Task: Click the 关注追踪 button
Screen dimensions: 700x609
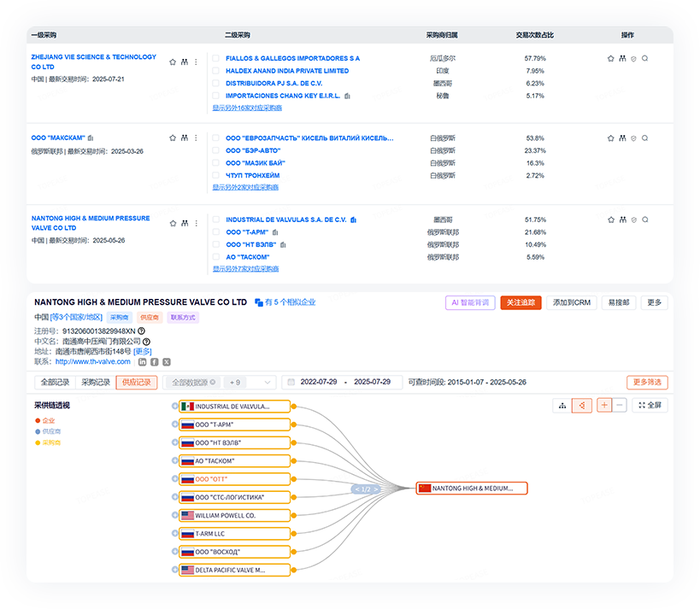Action: [521, 302]
